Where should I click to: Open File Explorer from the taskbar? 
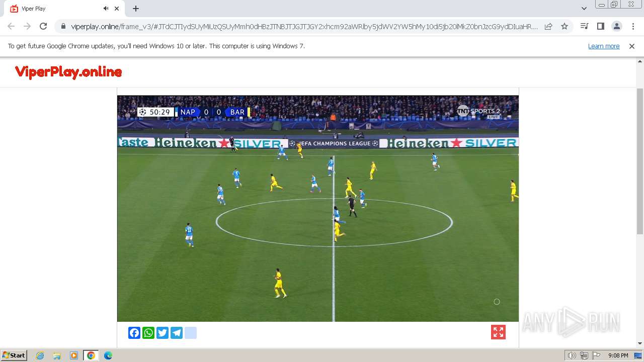pos(57,355)
